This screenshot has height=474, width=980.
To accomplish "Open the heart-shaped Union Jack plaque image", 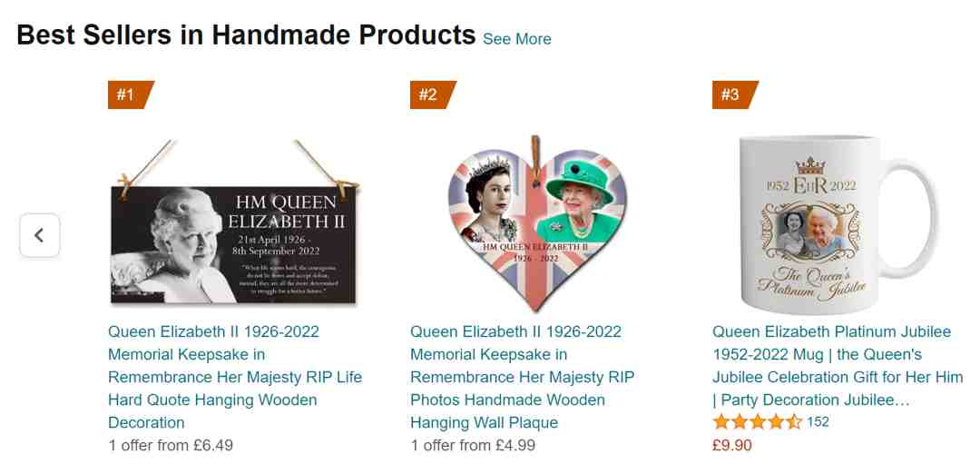I will click(537, 224).
